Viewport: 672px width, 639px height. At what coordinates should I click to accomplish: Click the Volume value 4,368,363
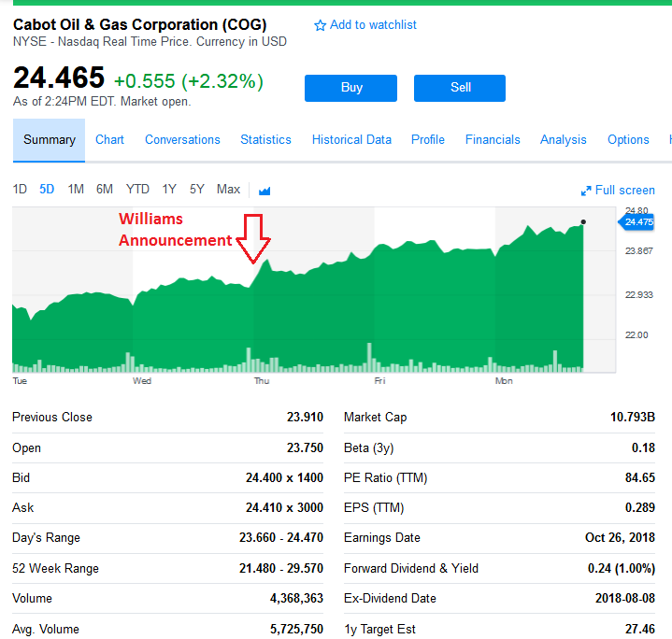pos(296,598)
